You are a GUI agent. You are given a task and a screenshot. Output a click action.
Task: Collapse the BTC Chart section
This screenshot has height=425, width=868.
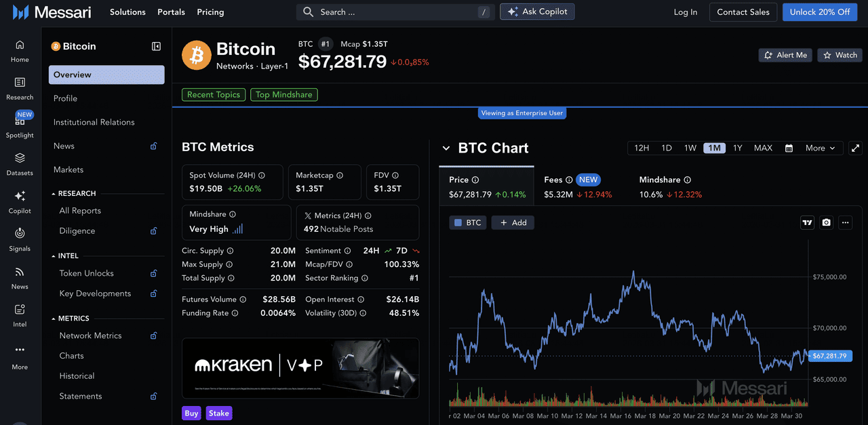coord(446,148)
